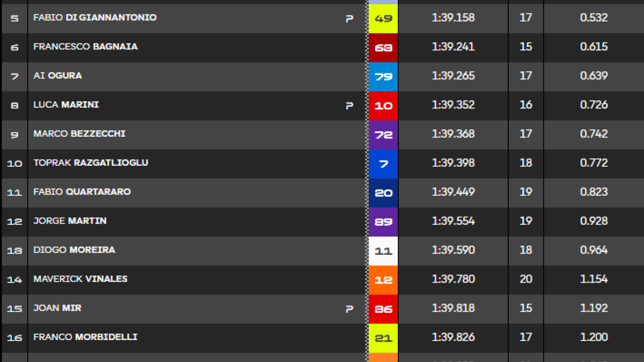Open rider Ai Ogura
The image size is (644, 362).
point(57,76)
